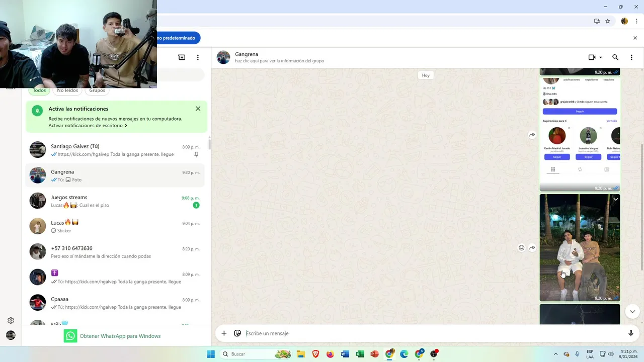Open File Explorer from the taskbar
The height and width of the screenshot is (362, 644).
(301, 354)
